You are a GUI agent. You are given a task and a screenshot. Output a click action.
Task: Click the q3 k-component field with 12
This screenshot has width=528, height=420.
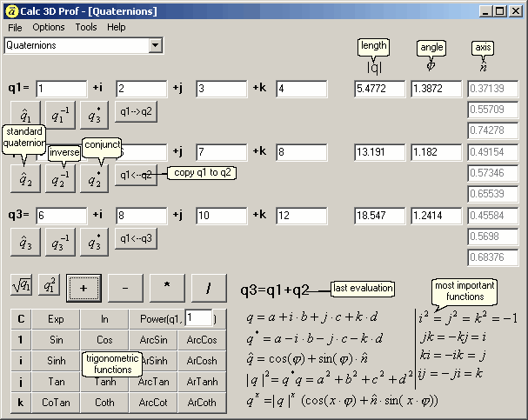(301, 216)
